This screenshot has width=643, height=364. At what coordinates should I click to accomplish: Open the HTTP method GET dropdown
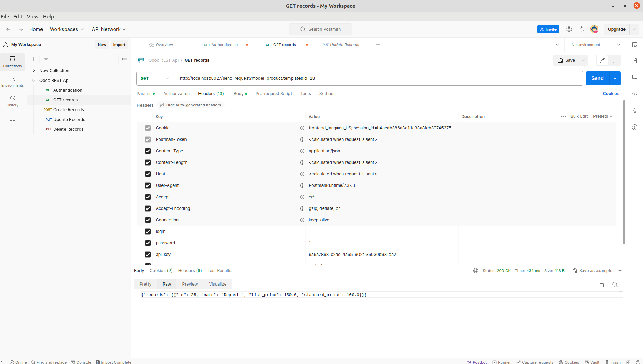click(x=155, y=78)
